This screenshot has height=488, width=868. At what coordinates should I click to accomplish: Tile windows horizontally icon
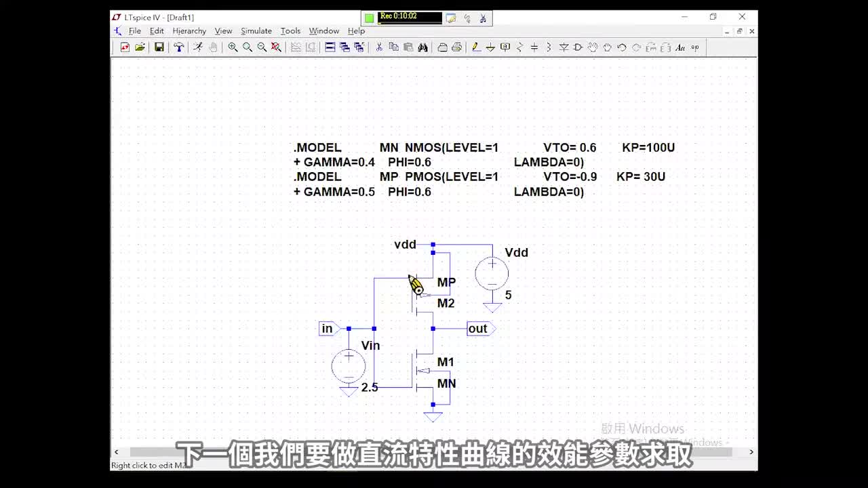click(330, 47)
